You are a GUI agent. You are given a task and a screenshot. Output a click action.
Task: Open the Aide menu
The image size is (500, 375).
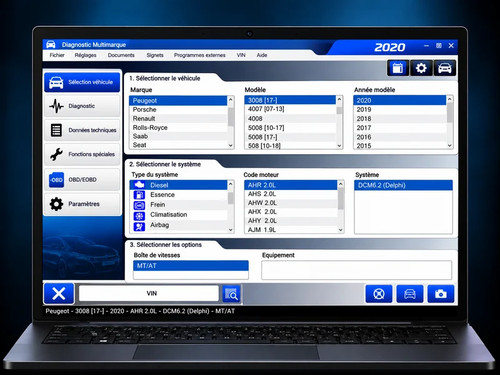[262, 55]
